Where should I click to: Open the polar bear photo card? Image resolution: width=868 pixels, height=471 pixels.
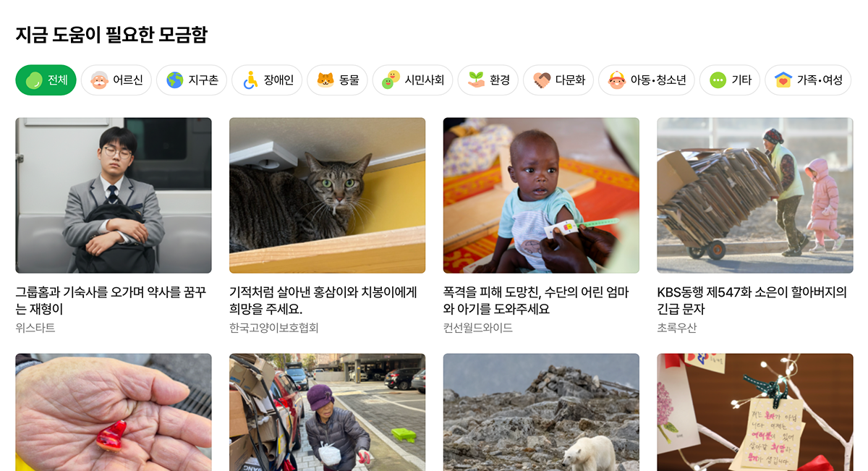point(541,412)
